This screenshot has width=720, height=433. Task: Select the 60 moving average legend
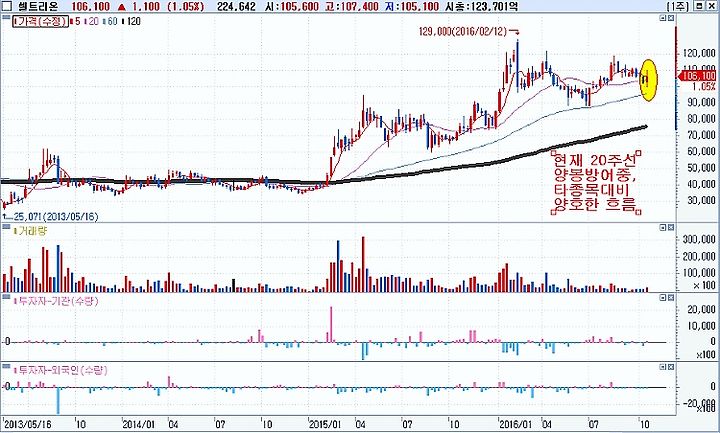(111, 22)
